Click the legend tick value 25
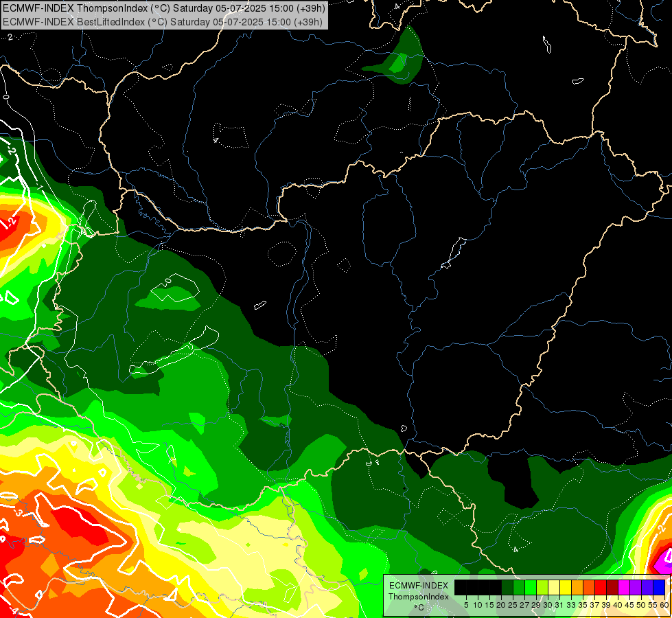 click(513, 605)
